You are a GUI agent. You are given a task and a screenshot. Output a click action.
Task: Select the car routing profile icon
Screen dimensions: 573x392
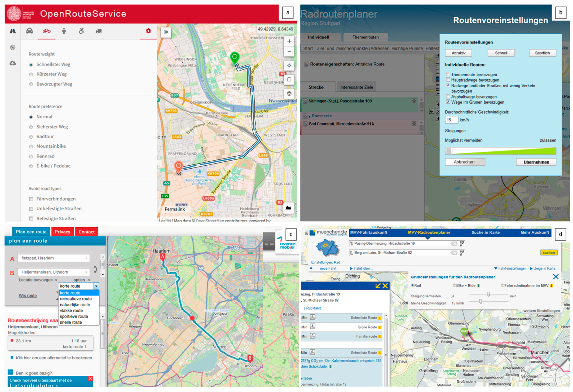click(30, 31)
